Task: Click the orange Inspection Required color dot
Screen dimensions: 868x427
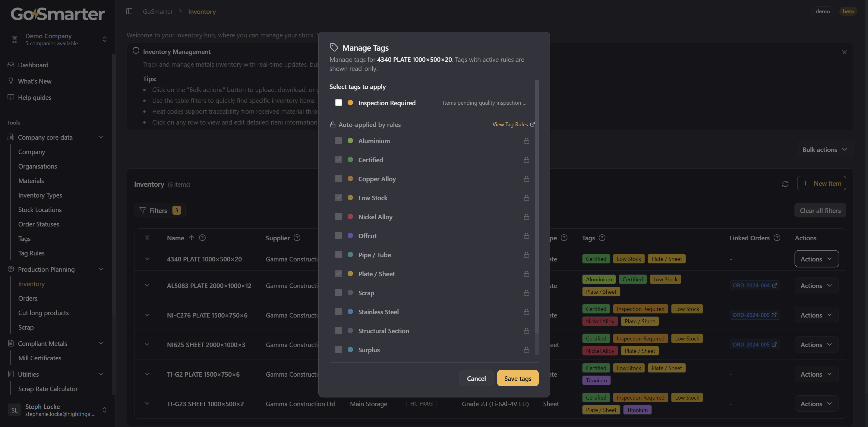Action: 350,103
